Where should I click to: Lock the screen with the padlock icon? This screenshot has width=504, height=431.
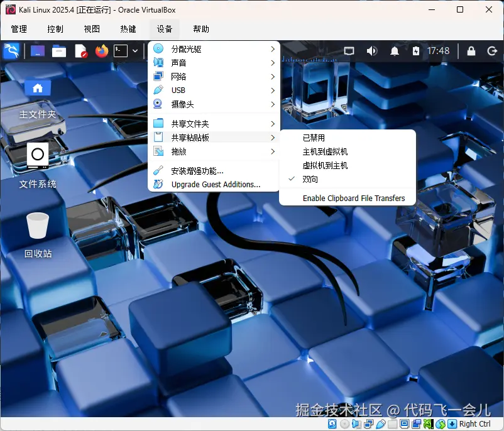pyautogui.click(x=471, y=51)
